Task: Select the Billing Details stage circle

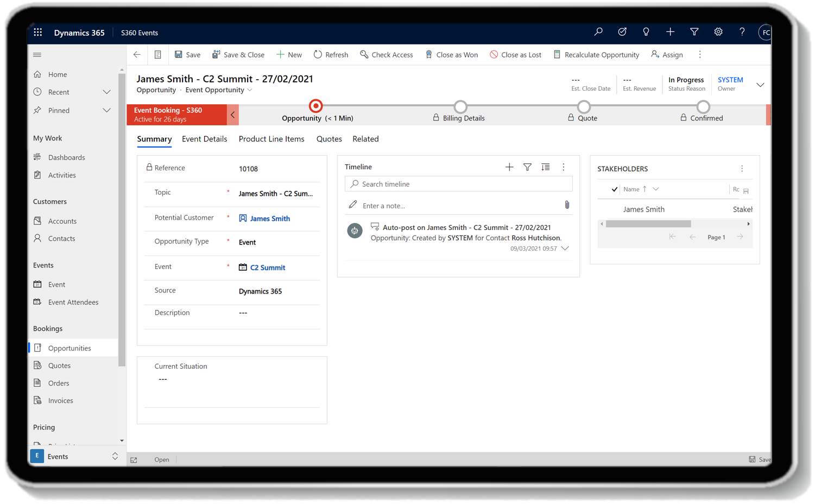Action: pos(460,106)
